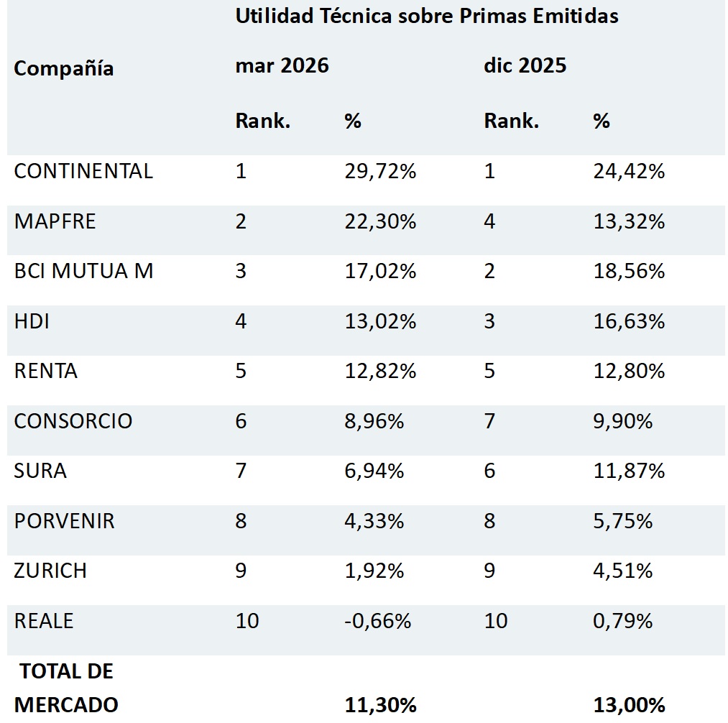
Task: Click the 24,42% dic 2025 value
Action: (629, 172)
